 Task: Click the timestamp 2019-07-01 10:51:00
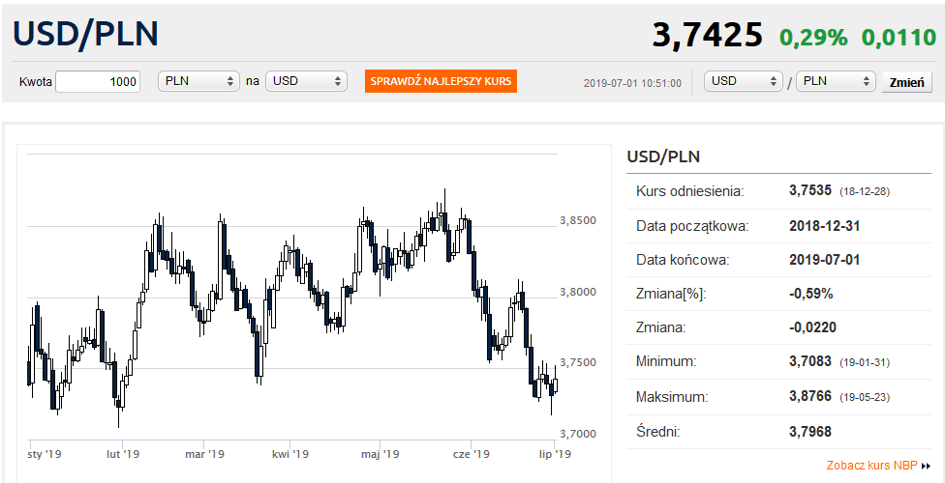[x=633, y=83]
